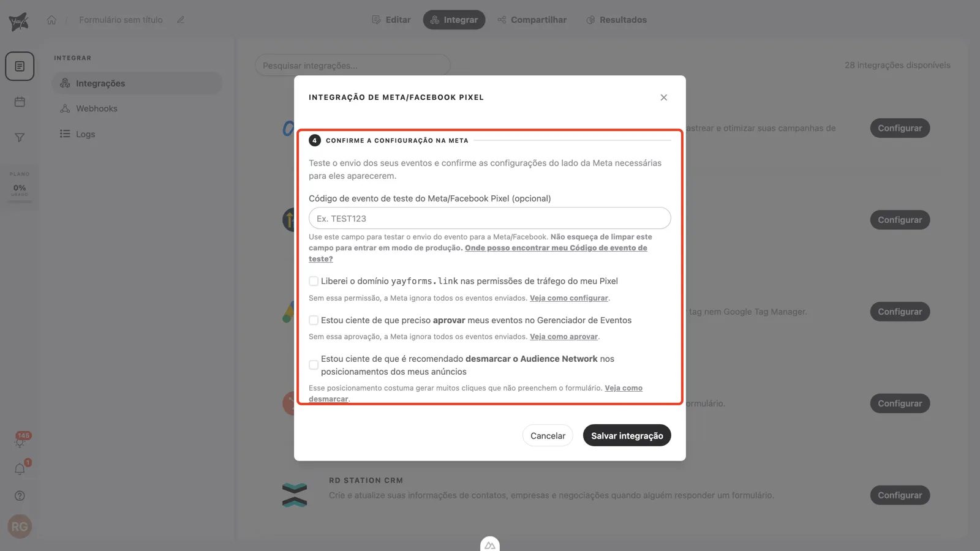This screenshot has width=980, height=551.
Task: Click pencil icon to rename form
Action: pyautogui.click(x=181, y=20)
